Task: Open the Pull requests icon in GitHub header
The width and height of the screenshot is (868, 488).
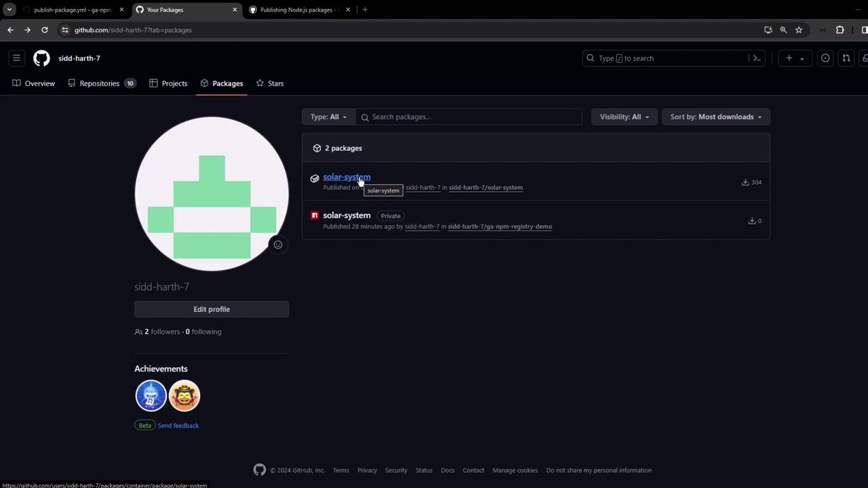Action: (846, 58)
